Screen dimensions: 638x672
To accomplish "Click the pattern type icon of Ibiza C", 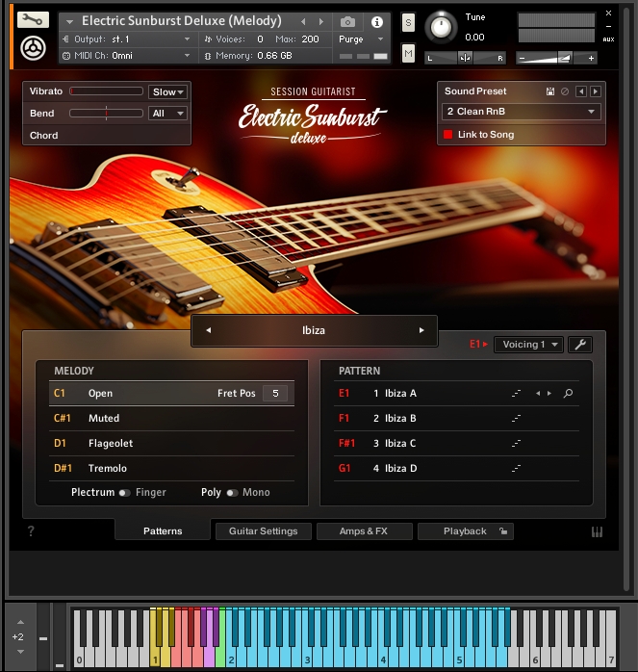I will (x=517, y=443).
